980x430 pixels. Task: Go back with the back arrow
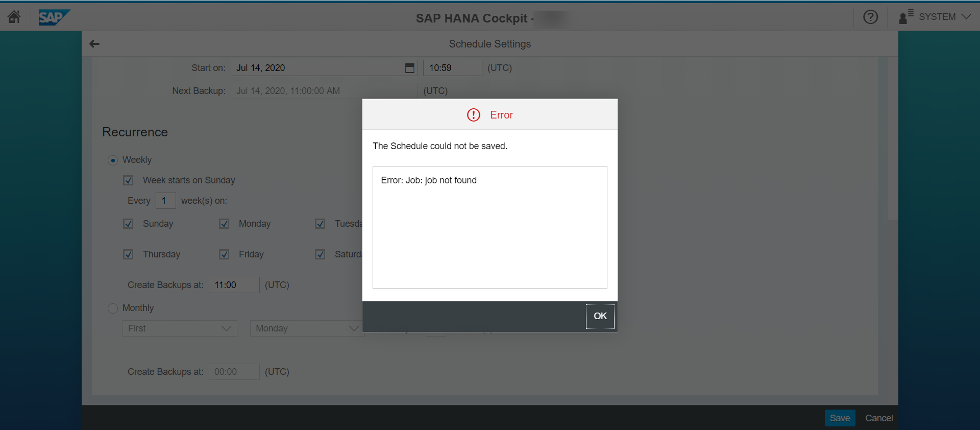(94, 44)
